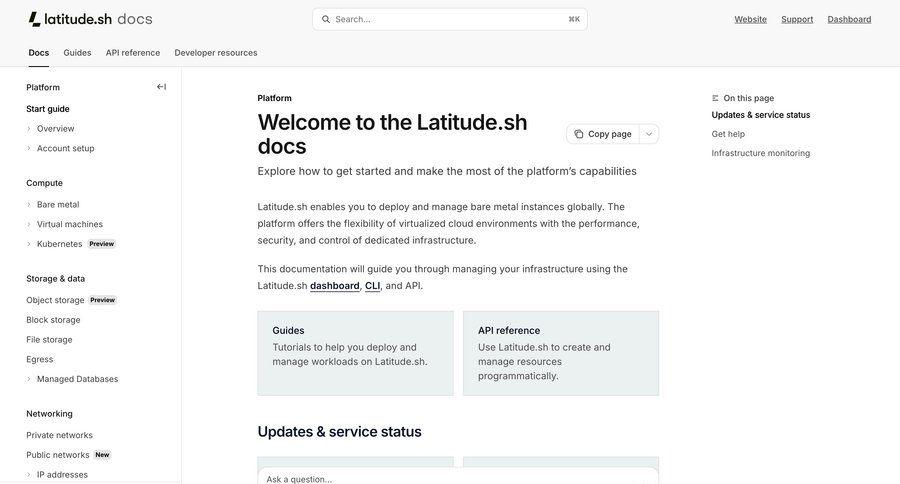This screenshot has height=484, width=900.
Task: Open the Guides card
Action: [x=355, y=353]
